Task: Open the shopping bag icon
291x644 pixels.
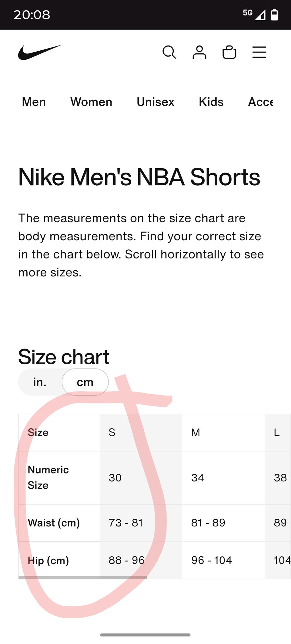Action: (229, 52)
